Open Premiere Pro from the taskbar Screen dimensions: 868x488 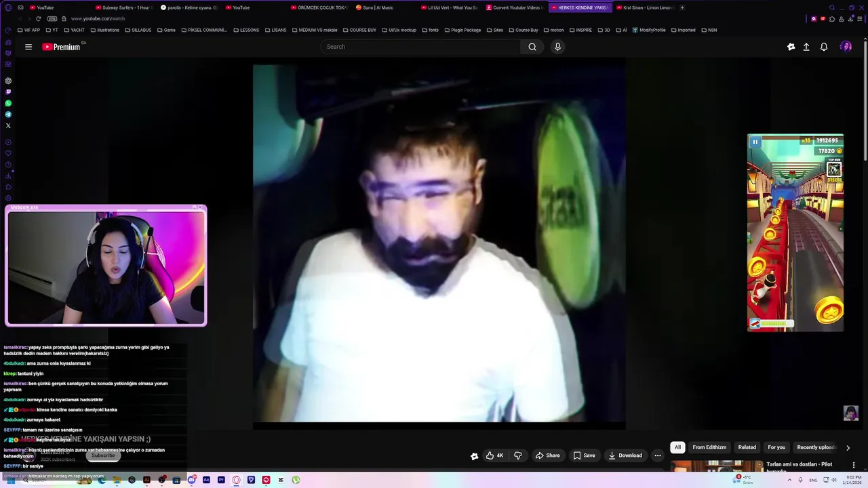click(x=221, y=480)
